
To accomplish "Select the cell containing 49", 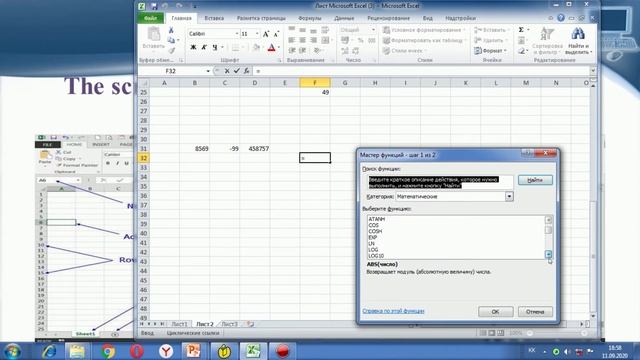I will click(315, 92).
